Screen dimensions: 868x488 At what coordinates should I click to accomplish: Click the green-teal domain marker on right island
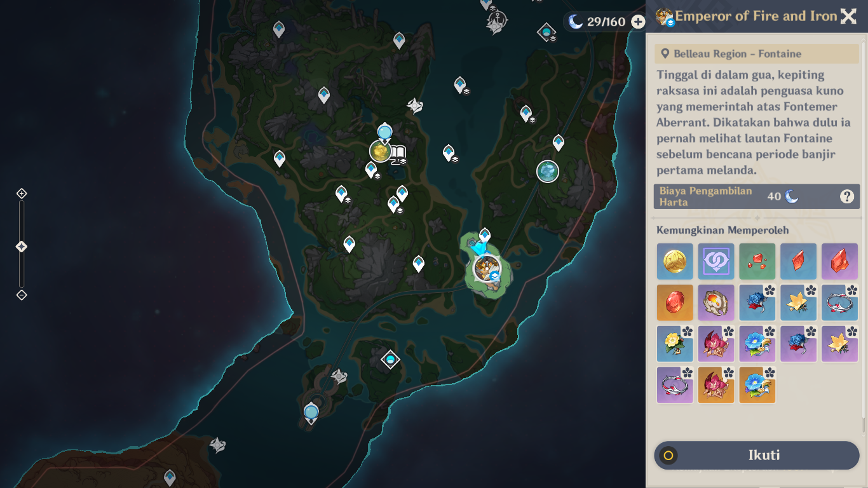[548, 171]
